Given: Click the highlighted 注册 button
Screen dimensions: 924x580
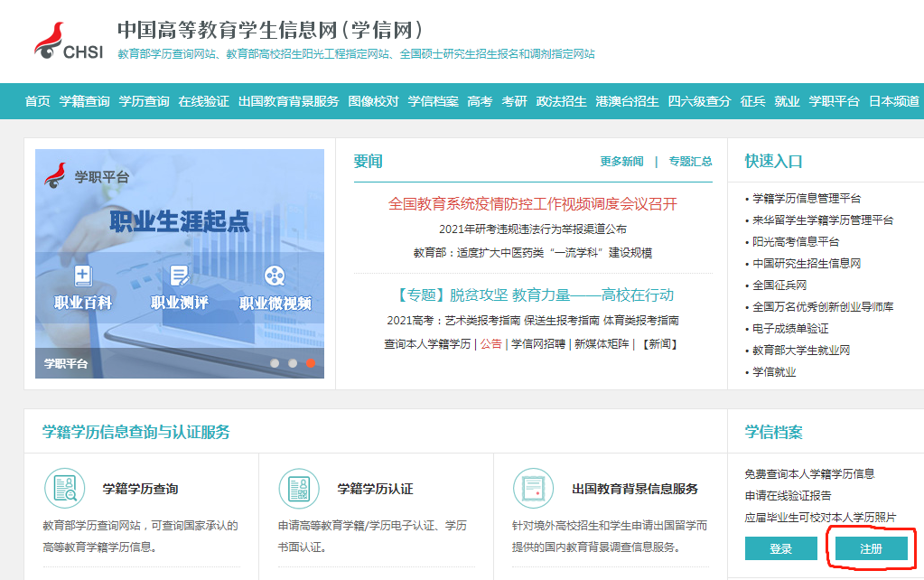Looking at the screenshot, I should click(869, 547).
